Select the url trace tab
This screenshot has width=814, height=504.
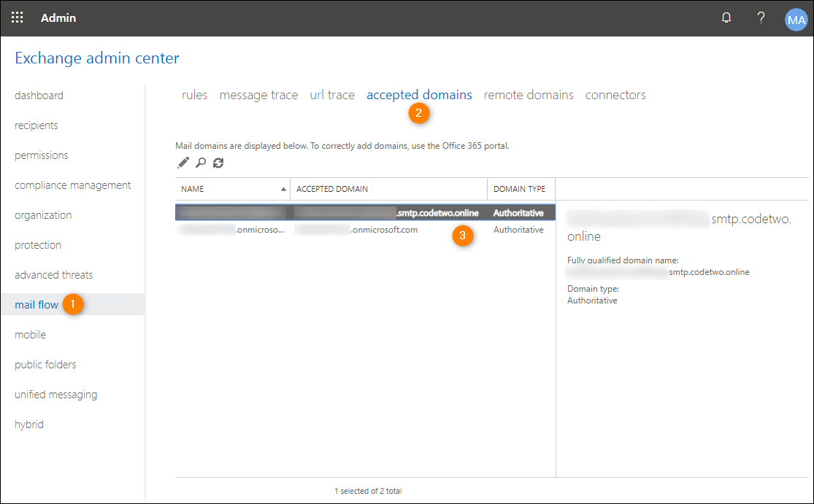(x=332, y=95)
